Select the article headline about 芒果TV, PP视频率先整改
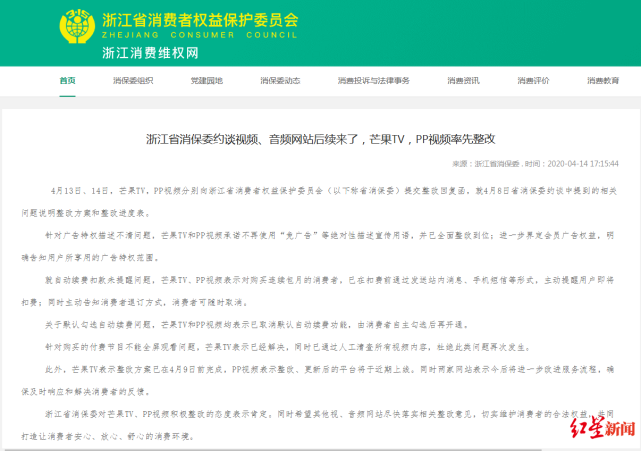 [320, 139]
